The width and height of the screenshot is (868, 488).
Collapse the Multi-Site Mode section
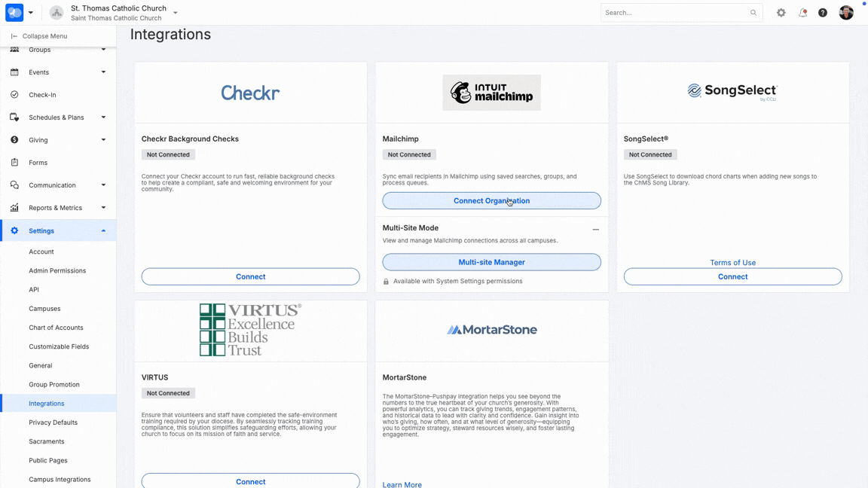point(595,228)
